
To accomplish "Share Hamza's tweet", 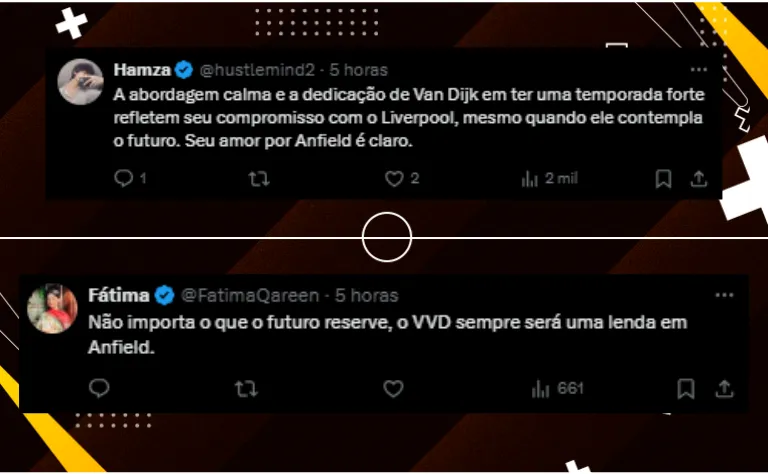I will click(699, 179).
